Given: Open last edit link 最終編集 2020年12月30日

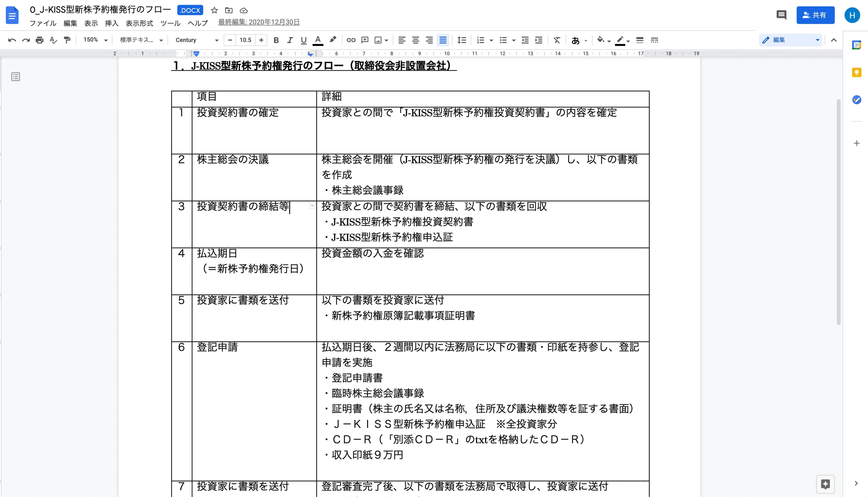Looking at the screenshot, I should click(x=259, y=22).
